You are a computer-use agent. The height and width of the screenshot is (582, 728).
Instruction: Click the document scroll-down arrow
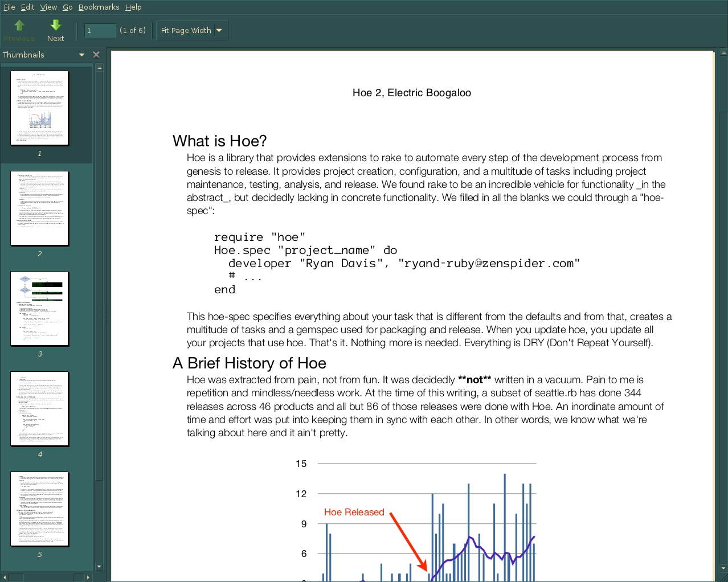(x=723, y=568)
